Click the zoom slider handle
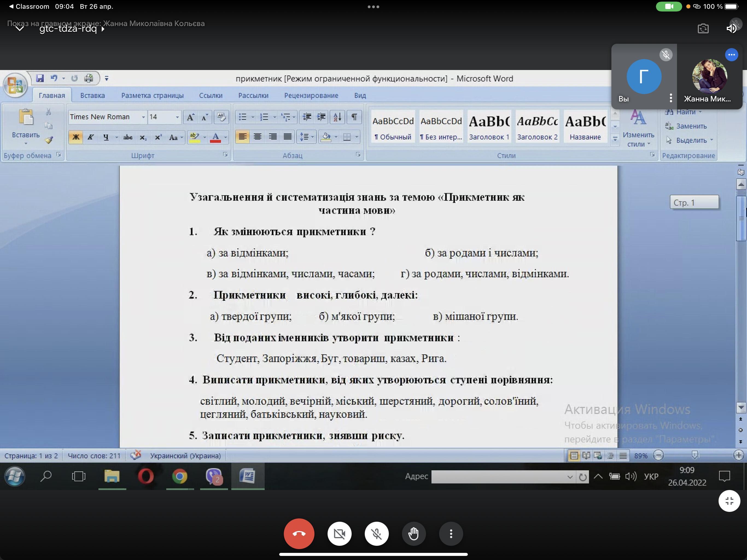Image resolution: width=747 pixels, height=560 pixels. coord(695,455)
